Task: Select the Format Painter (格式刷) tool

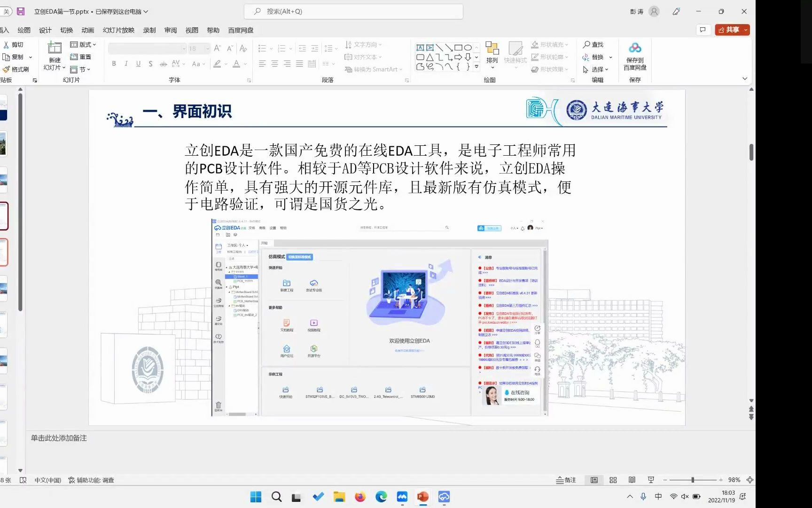Action: click(x=16, y=69)
